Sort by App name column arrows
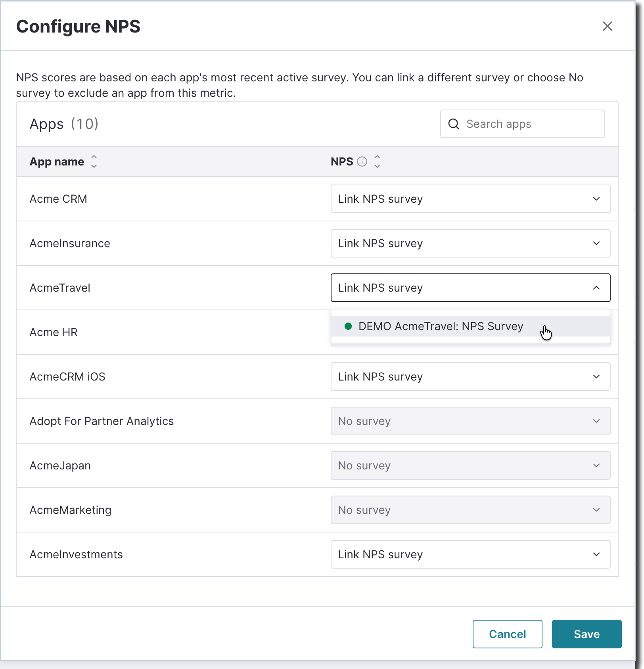644x669 pixels. (94, 161)
